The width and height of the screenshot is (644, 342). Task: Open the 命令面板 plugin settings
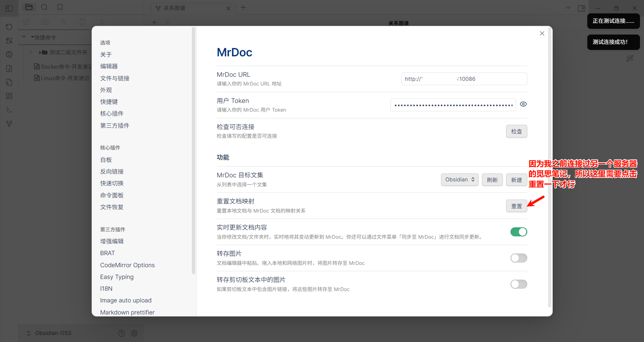[112, 195]
